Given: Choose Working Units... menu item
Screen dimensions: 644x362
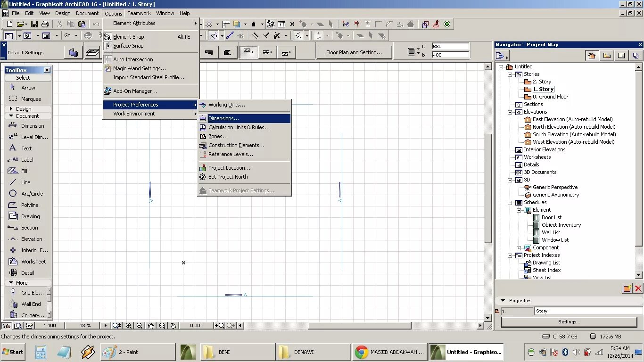Looking at the screenshot, I should click(x=244, y=105).
